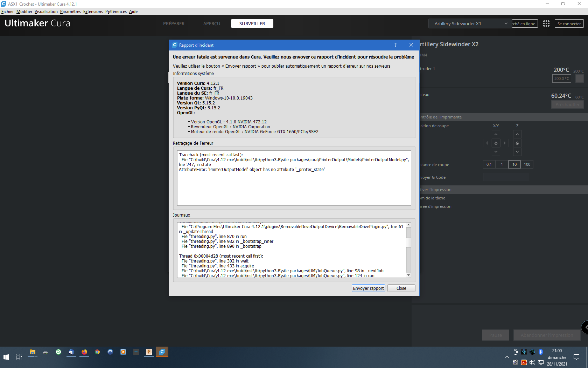Click the scroll-up arrow in Journaux log
This screenshot has width=588, height=368.
[x=408, y=225]
